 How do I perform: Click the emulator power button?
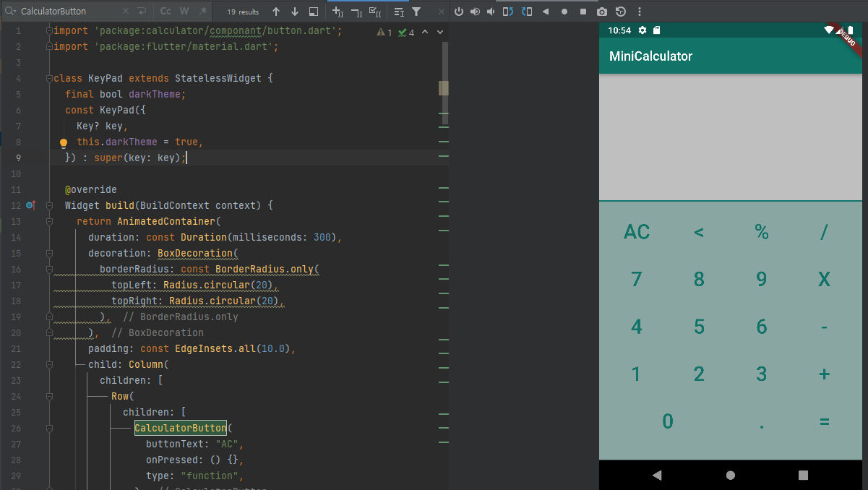click(x=459, y=12)
